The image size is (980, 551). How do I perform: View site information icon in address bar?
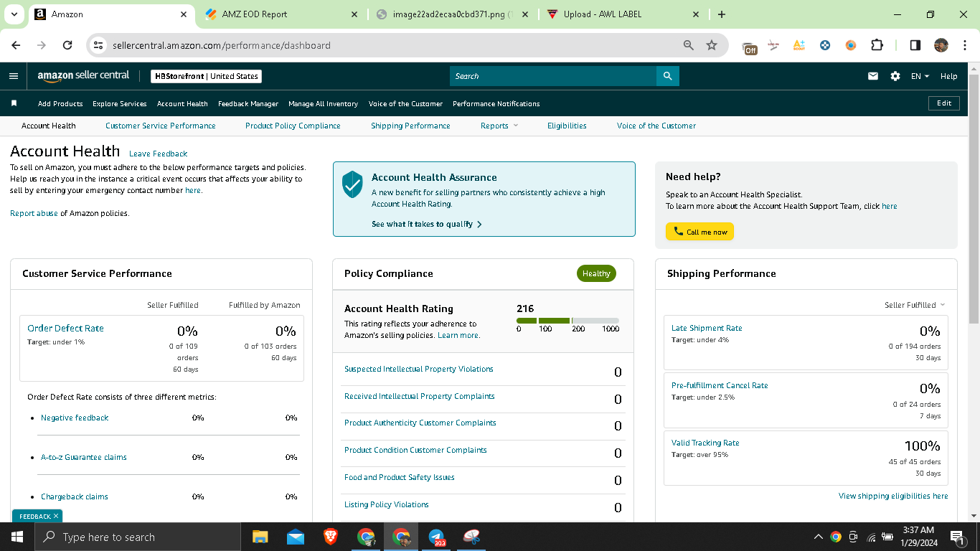point(99,45)
